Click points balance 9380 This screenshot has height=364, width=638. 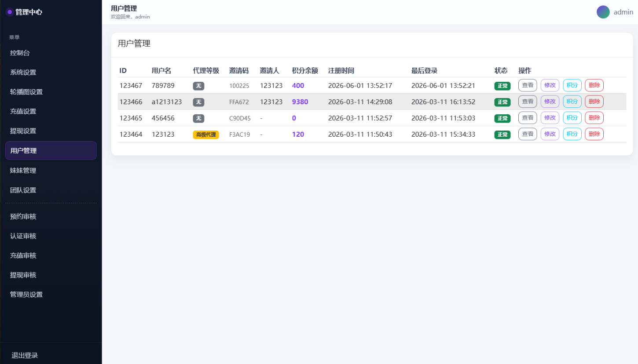300,102
